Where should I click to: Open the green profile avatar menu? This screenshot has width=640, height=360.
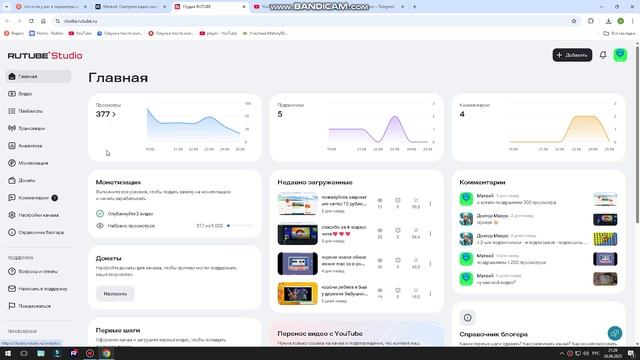[620, 55]
